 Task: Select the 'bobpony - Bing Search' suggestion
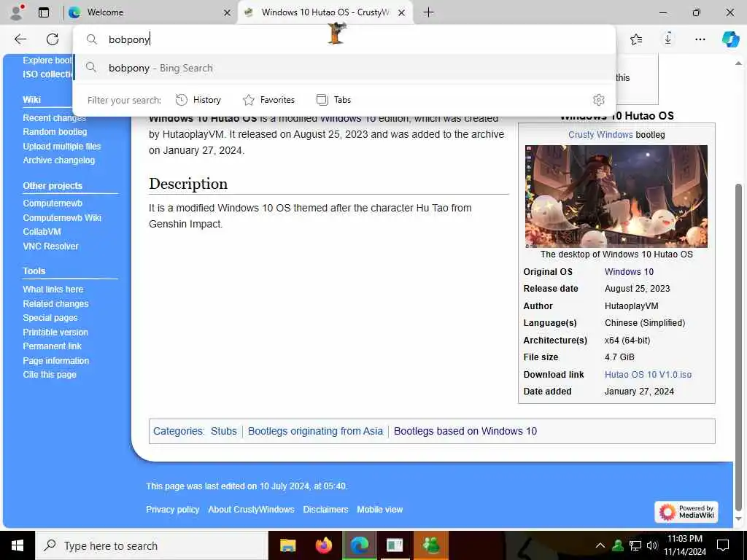344,68
